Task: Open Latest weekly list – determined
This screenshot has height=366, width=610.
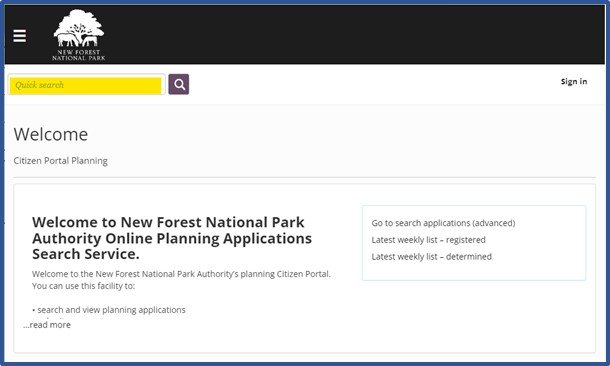Action: tap(431, 257)
